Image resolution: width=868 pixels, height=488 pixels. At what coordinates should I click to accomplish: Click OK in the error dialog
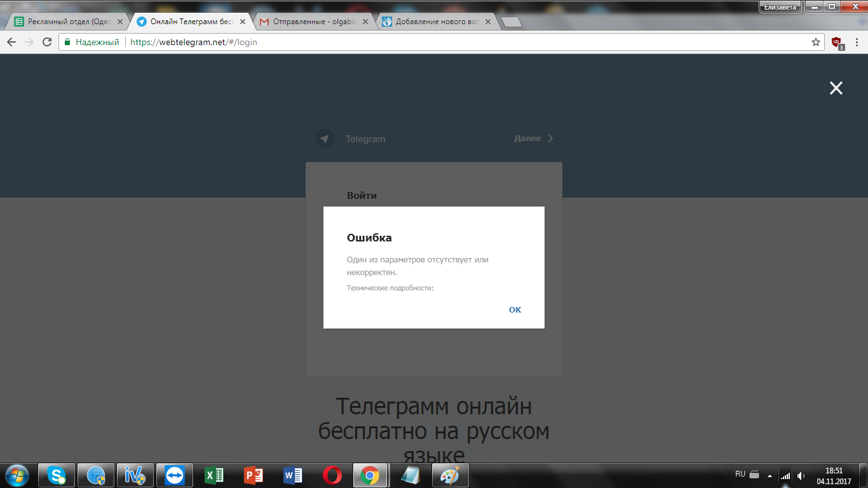point(515,309)
